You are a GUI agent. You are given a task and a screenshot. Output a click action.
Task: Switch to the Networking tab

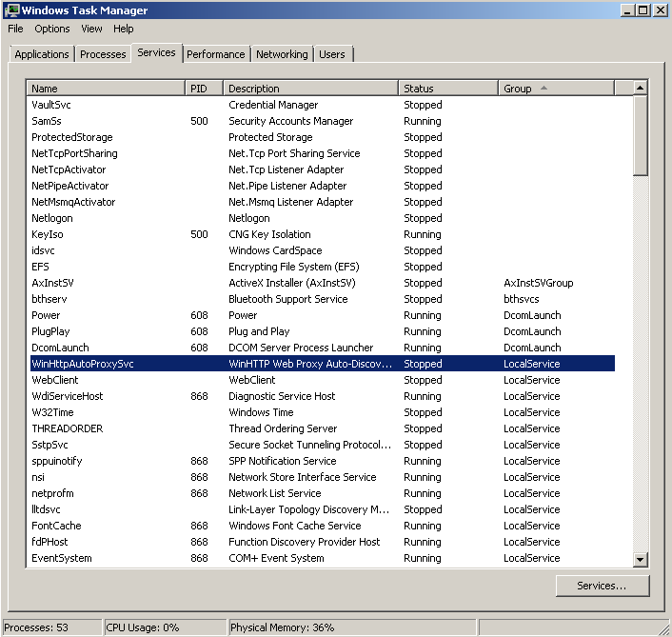coord(282,54)
